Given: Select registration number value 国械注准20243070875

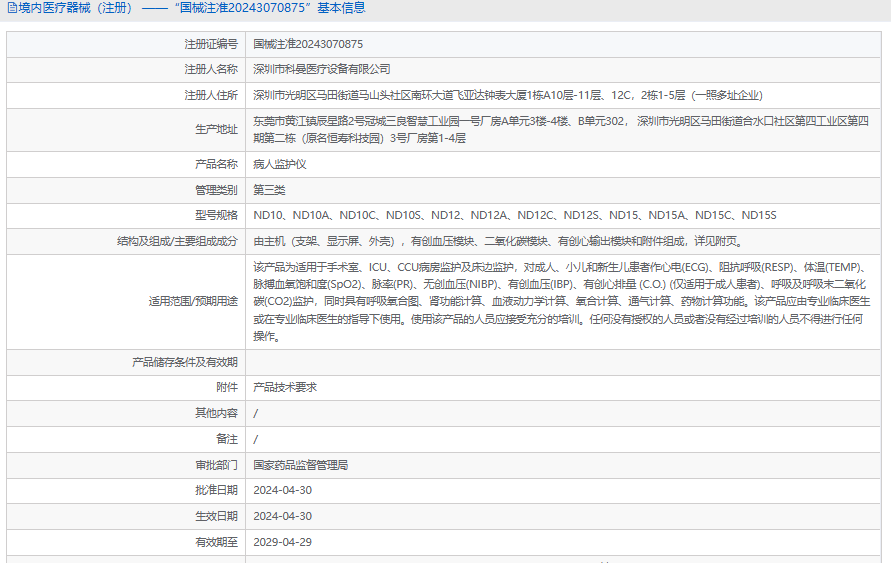Looking at the screenshot, I should [x=308, y=44].
